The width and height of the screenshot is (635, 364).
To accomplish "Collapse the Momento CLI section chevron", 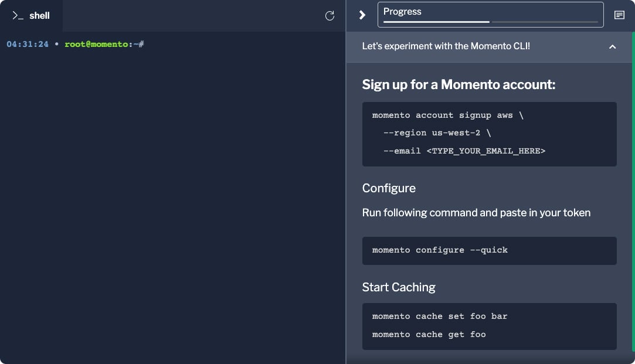I will pos(612,47).
